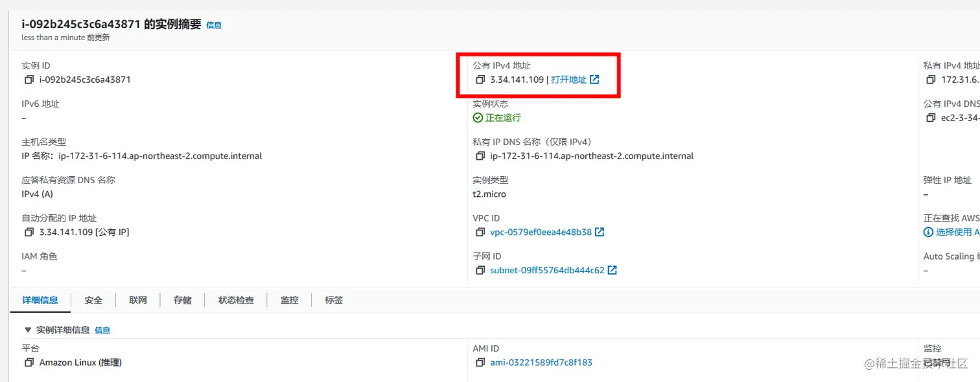
Task: Copy subnet ID subnet-09ff55764db444c62
Action: coord(480,270)
